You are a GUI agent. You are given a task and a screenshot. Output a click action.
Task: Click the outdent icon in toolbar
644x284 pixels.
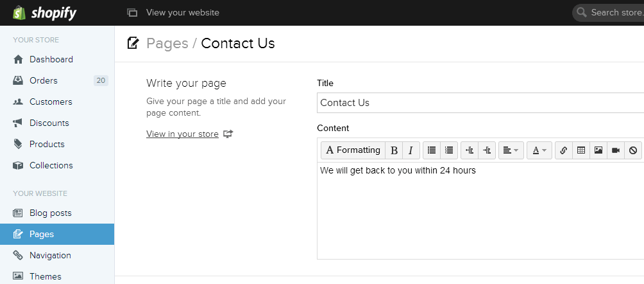point(470,150)
